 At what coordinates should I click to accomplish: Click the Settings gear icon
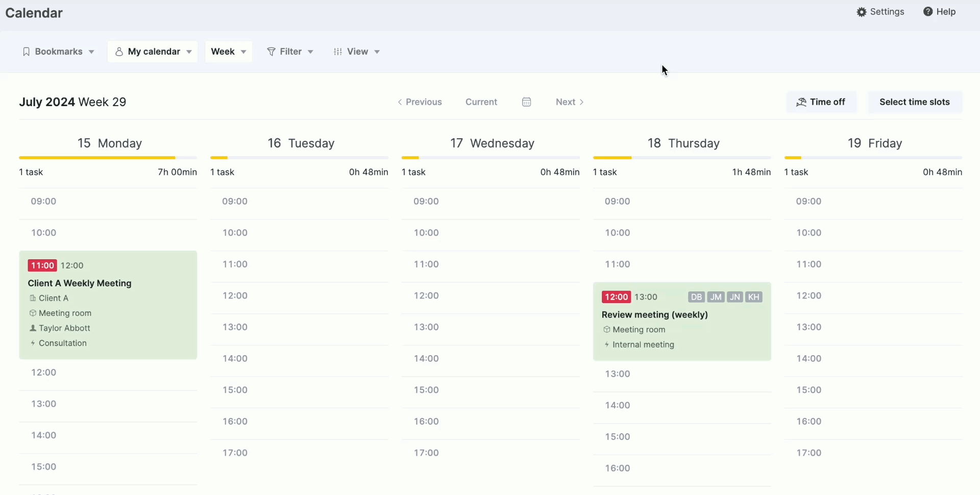point(862,12)
